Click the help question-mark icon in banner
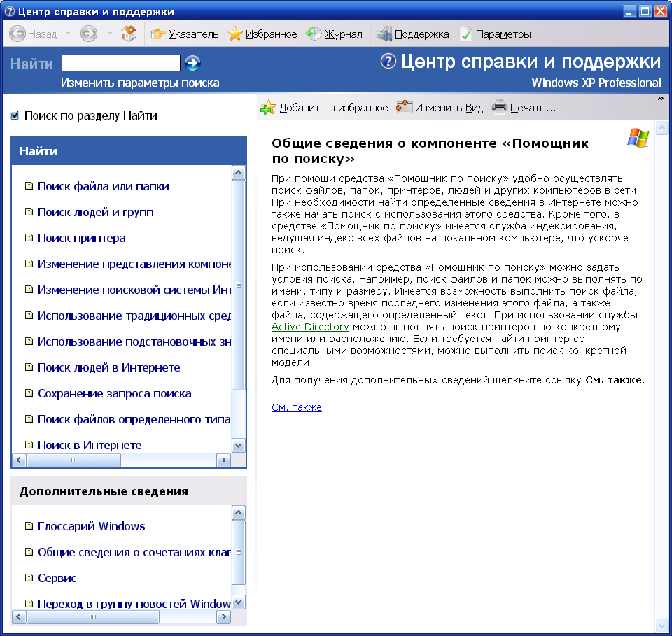The height and width of the screenshot is (636, 672). pyautogui.click(x=388, y=62)
